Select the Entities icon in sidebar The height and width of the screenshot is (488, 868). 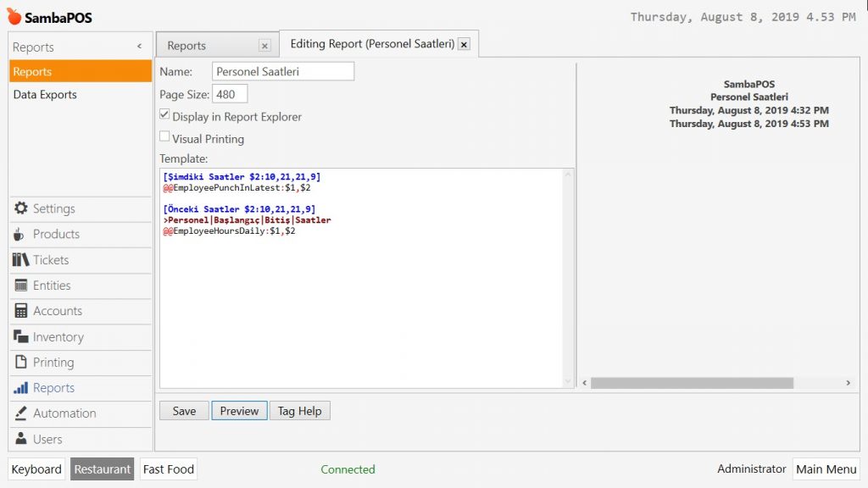[21, 286]
